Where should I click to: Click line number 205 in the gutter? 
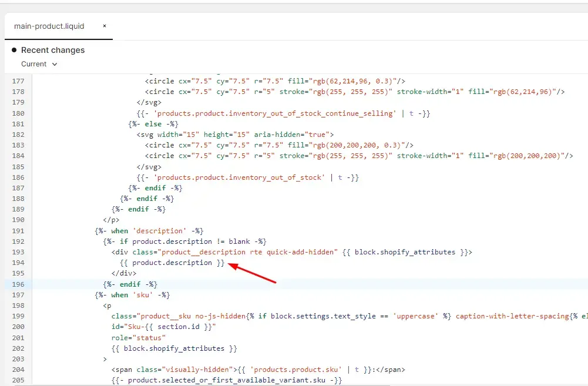[18, 380]
